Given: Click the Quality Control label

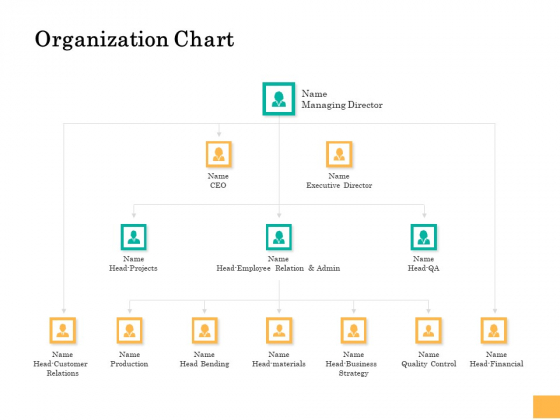Looking at the screenshot, I should [x=429, y=364].
